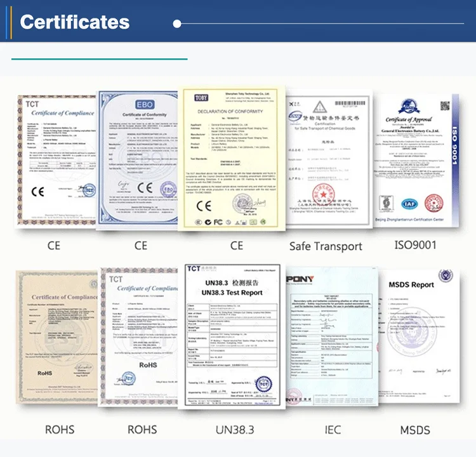Click the ROHS caption under the beige certificate

[x=60, y=430]
